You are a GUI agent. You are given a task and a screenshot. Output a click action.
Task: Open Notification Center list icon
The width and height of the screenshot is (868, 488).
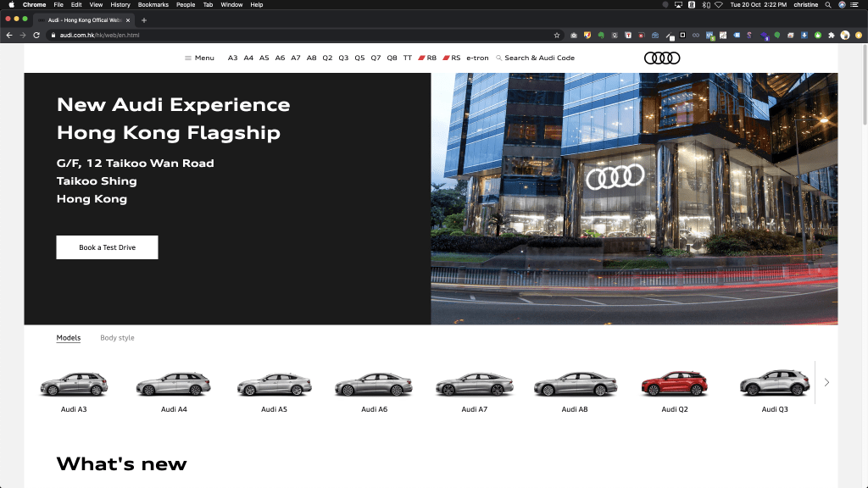[x=854, y=4]
